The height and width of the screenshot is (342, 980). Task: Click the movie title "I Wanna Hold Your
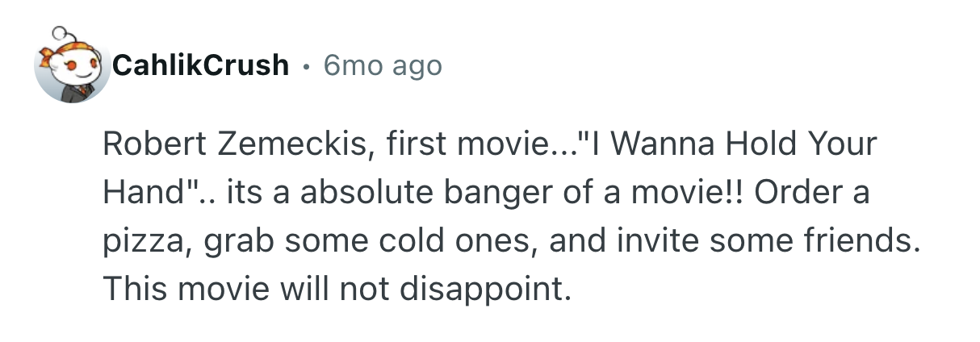(x=733, y=145)
